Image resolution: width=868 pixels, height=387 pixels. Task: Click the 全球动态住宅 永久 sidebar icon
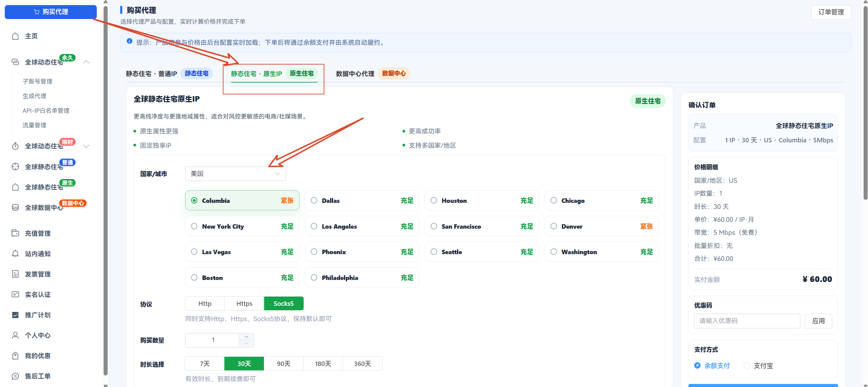15,62
